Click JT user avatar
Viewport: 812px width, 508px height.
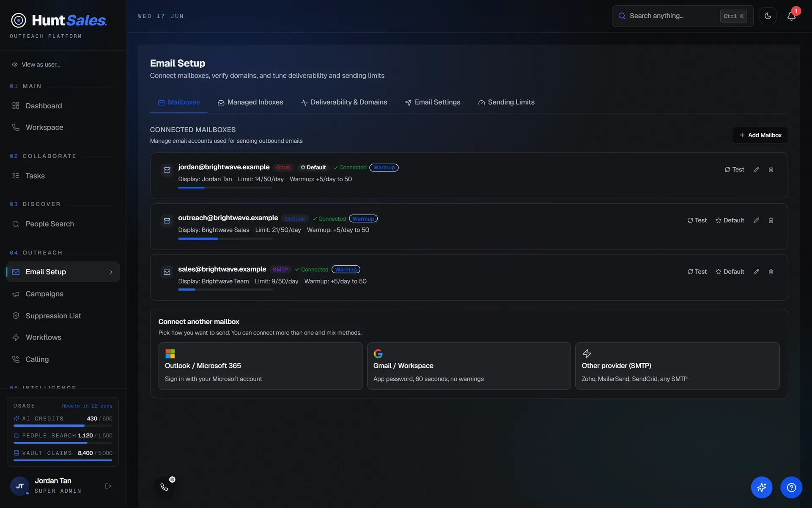pos(20,486)
